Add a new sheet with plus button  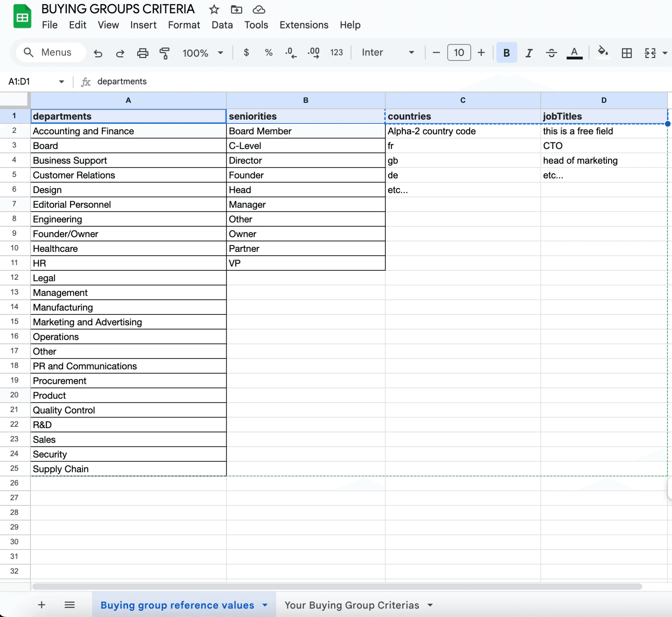(x=42, y=605)
